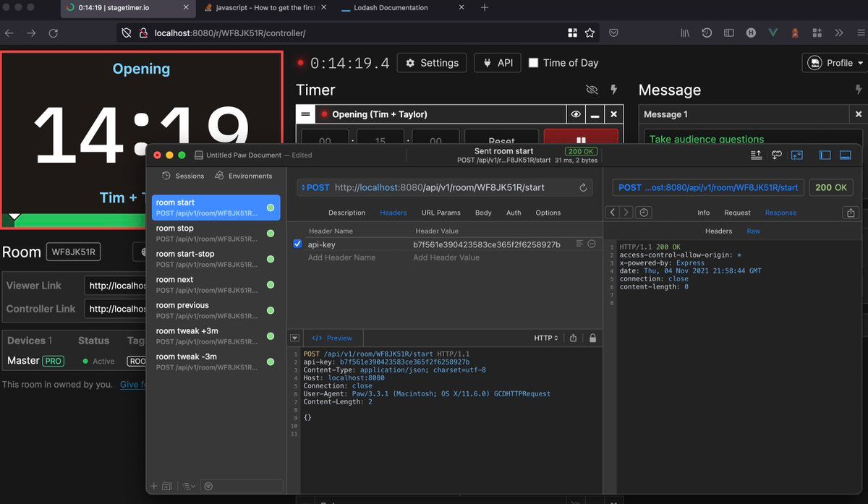Click the lock icon in request preview bar

(592, 338)
